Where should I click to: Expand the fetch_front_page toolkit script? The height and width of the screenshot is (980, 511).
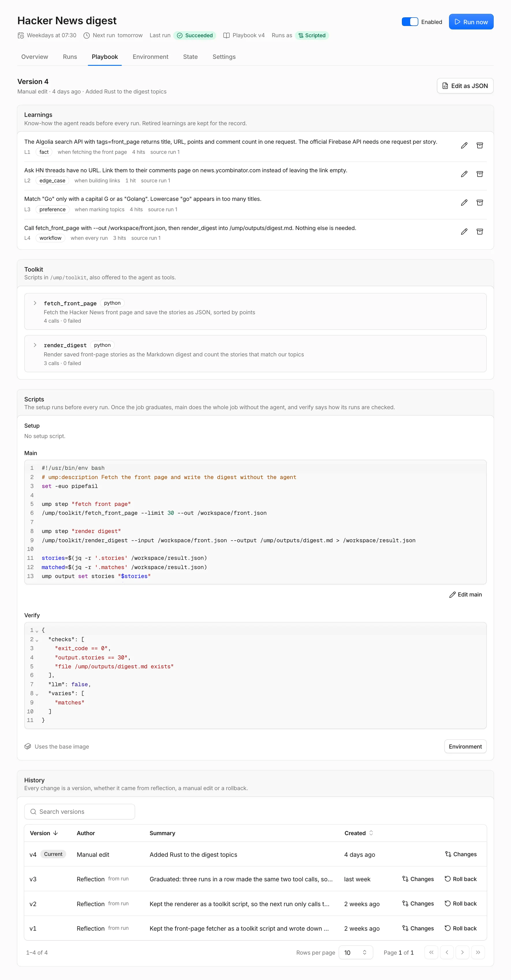pyautogui.click(x=35, y=303)
